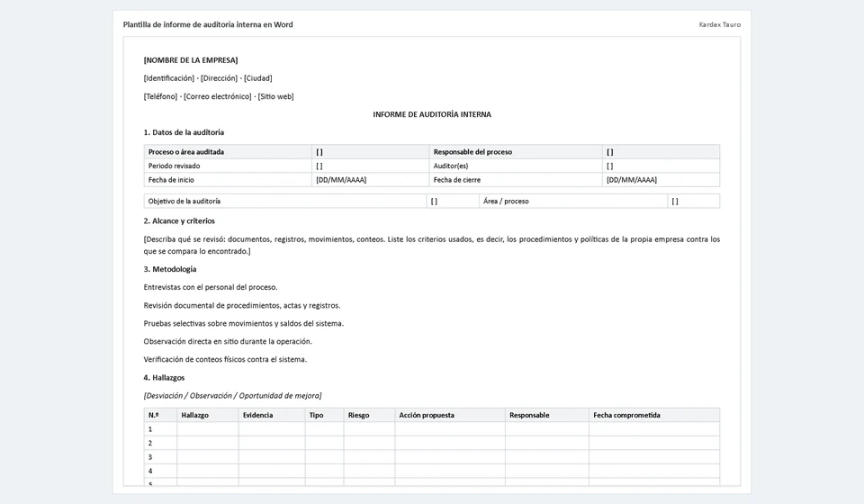The height and width of the screenshot is (504, 864).
Task: Click the brackets cell beside "Objetivo de la auditoría"
Action: [x=453, y=201]
